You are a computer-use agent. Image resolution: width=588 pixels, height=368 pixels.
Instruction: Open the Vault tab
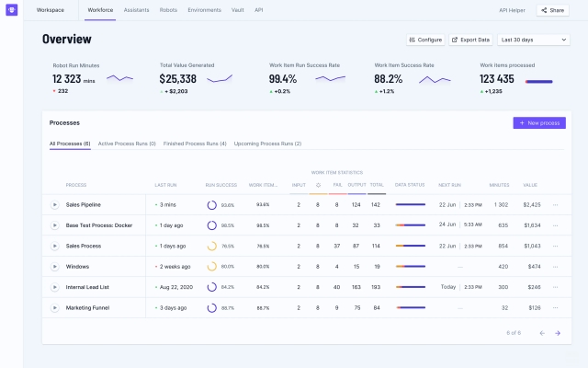coord(239,10)
